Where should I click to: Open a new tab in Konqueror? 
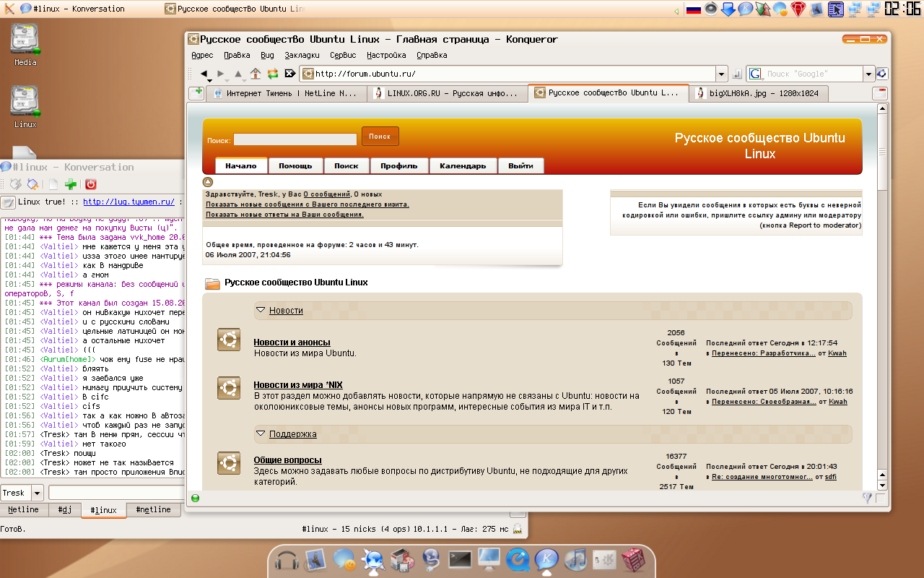196,92
